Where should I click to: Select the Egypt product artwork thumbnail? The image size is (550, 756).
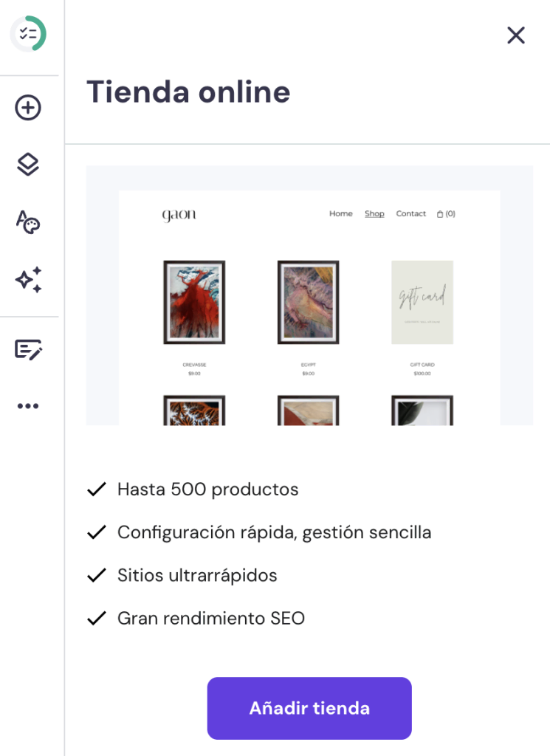tap(308, 302)
